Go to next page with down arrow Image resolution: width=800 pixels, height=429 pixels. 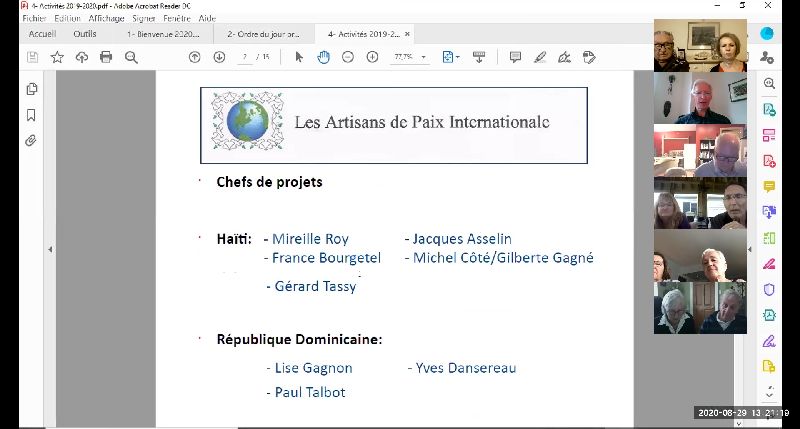pos(219,57)
